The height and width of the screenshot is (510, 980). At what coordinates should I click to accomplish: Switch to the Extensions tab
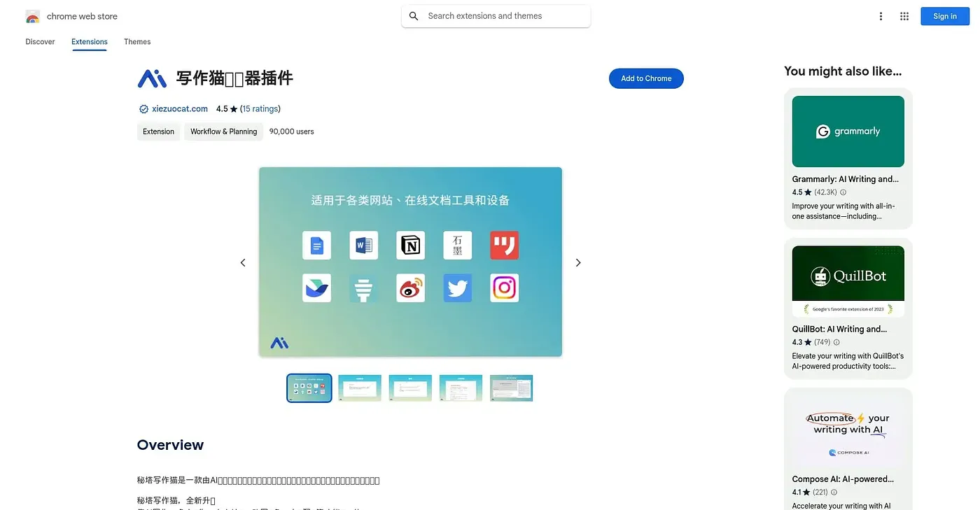90,42
